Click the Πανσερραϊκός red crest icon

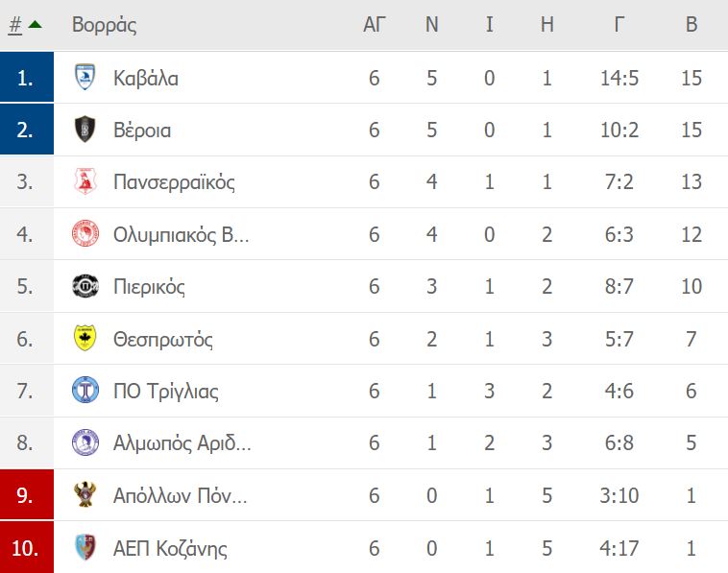pyautogui.click(x=85, y=181)
